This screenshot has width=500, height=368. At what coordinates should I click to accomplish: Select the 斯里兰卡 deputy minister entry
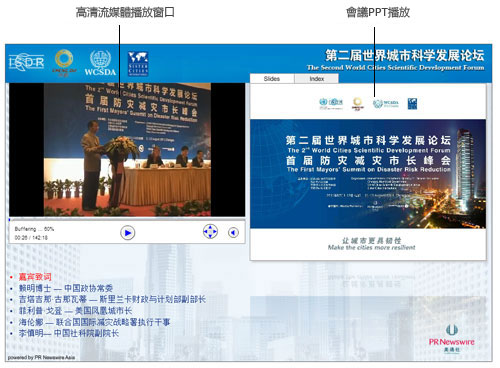112,299
